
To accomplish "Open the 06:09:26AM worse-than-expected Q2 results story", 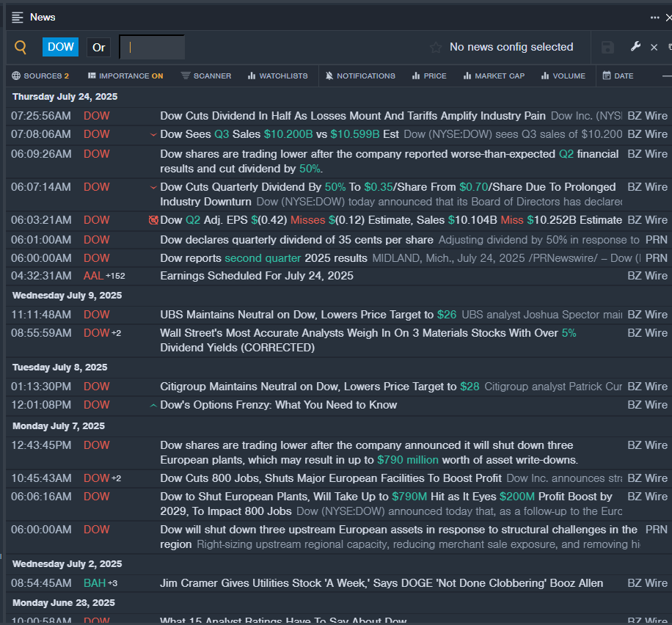I will click(389, 161).
